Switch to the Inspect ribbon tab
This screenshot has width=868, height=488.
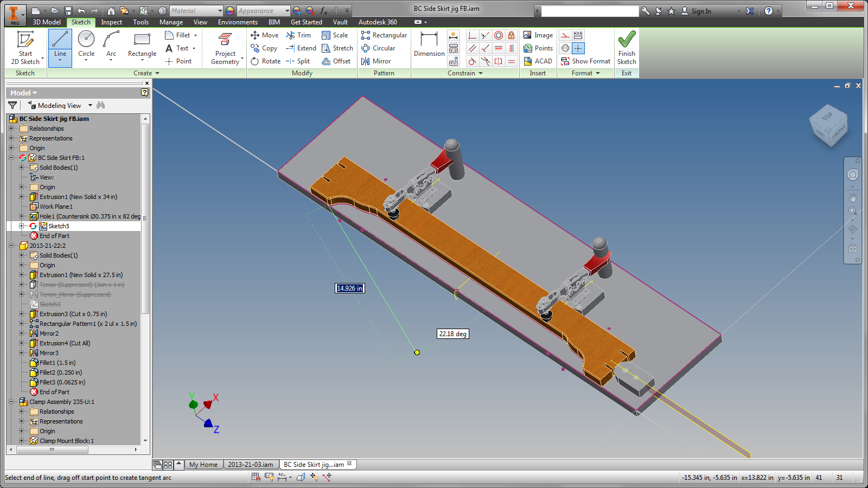point(111,22)
